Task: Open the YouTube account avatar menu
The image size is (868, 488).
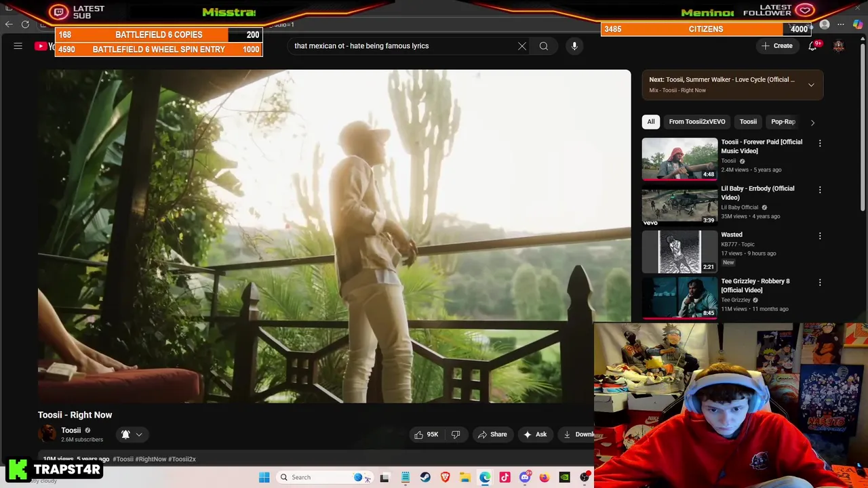Action: point(839,46)
